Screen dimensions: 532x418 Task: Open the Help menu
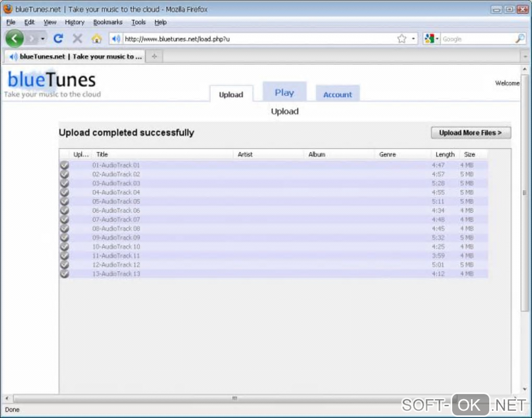tap(161, 22)
